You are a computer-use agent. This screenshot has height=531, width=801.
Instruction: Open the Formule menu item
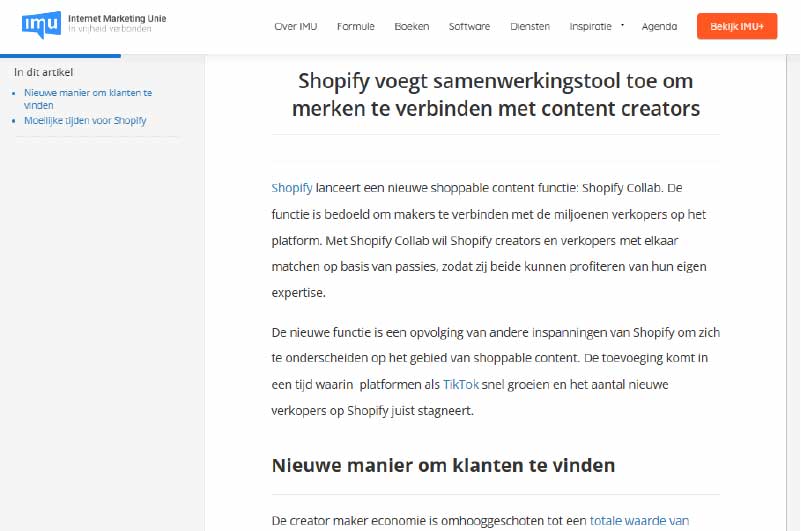(356, 27)
